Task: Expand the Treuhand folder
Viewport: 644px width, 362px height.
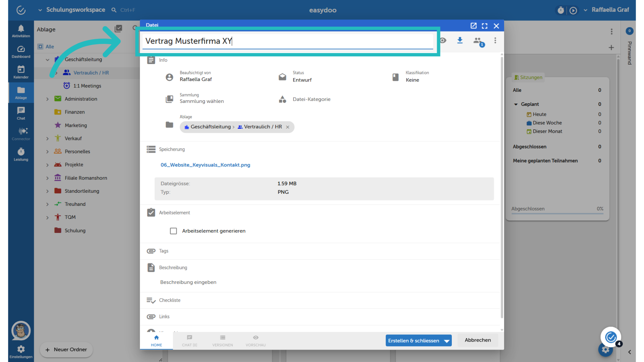Action: pyautogui.click(x=47, y=204)
